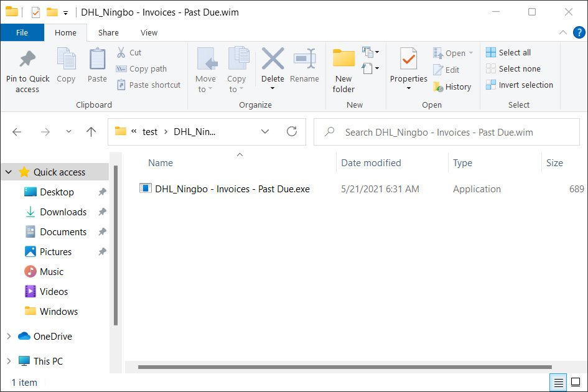Click the horizontal scrollbar in file list

[345, 367]
